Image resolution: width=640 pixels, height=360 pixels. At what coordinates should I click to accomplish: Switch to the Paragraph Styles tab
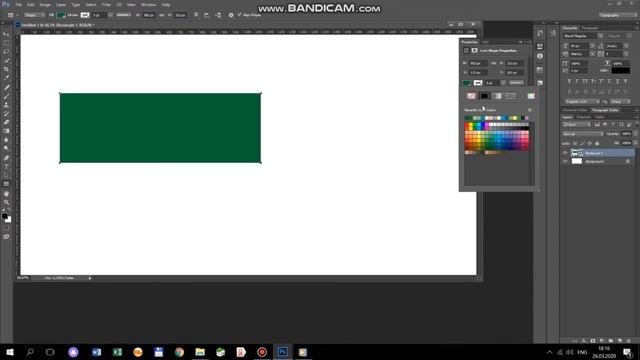point(605,110)
